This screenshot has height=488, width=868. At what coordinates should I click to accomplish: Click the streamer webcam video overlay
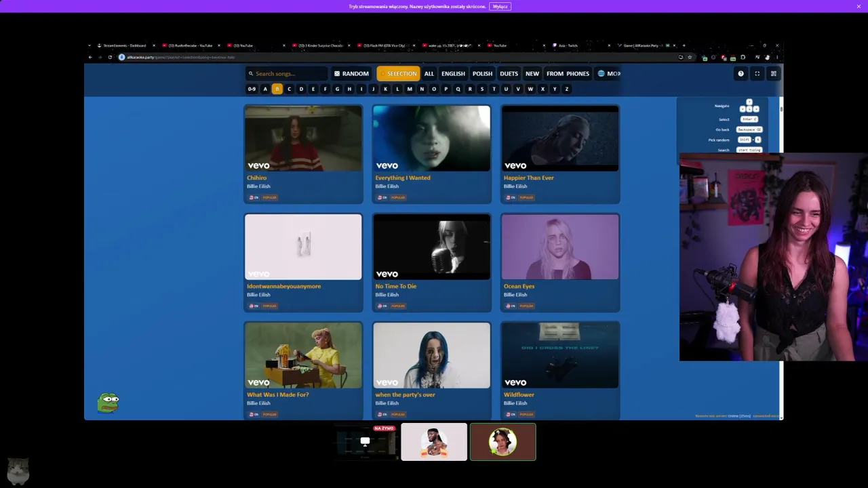point(774,258)
